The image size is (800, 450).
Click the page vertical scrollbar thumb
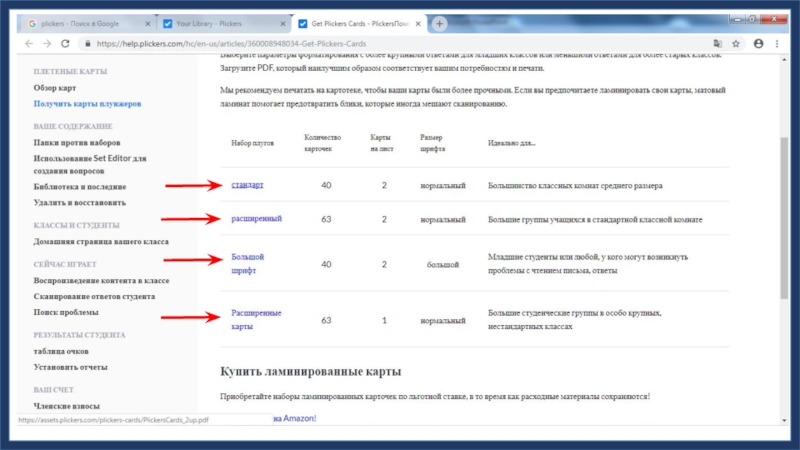[x=784, y=218]
